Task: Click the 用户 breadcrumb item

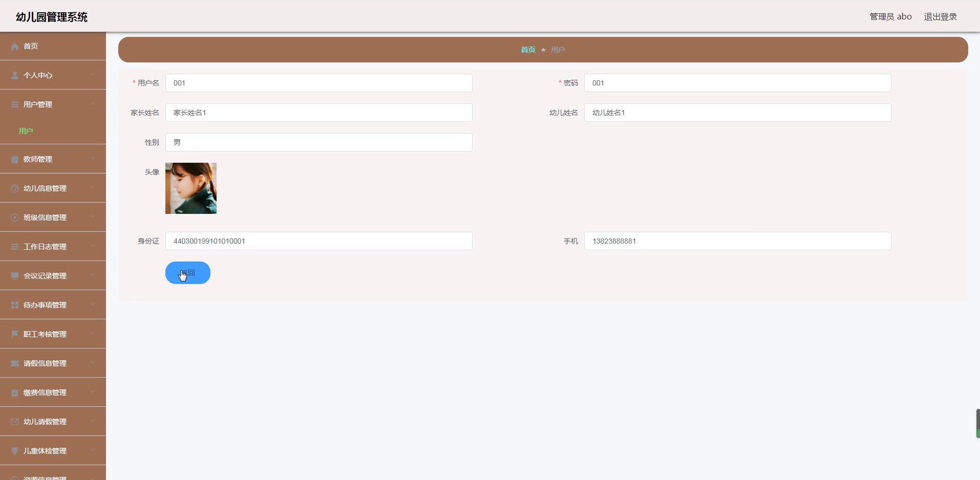Action: click(x=558, y=50)
